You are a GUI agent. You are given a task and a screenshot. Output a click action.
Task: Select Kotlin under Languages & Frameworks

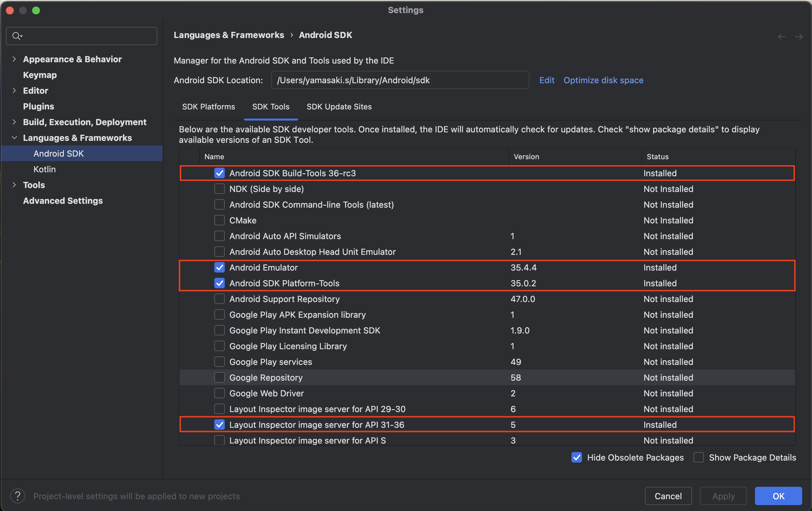[x=45, y=169]
